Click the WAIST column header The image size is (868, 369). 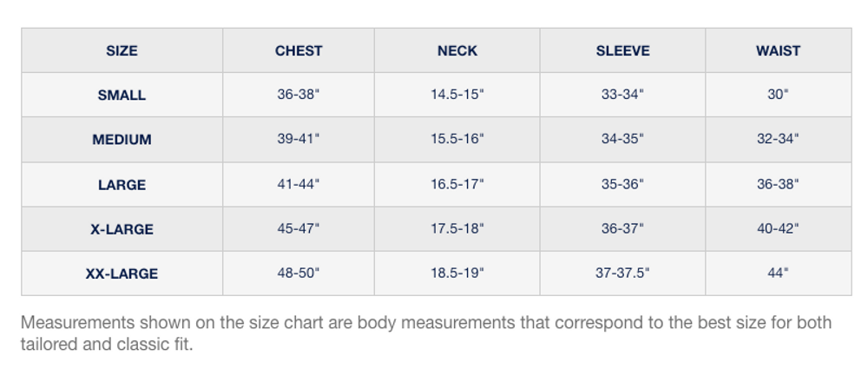(778, 50)
